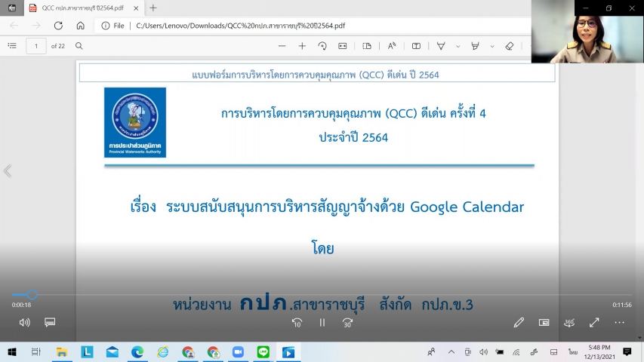Skip forward 30 seconds
This screenshot has width=644, height=362.
click(347, 323)
